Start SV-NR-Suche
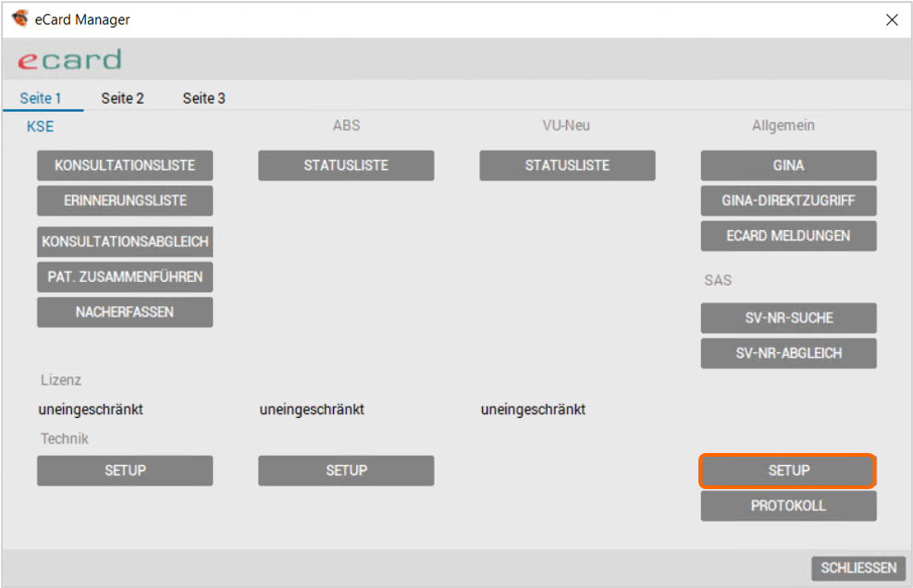 788,318
